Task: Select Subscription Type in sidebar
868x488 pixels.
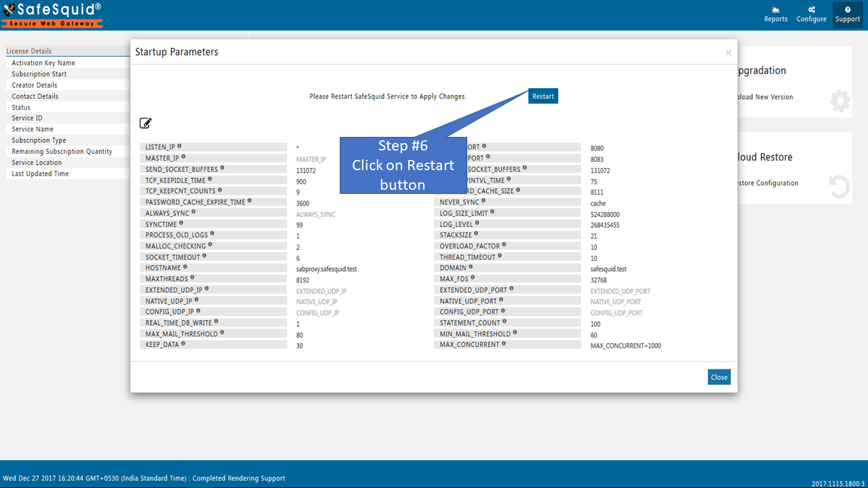Action: 39,140
